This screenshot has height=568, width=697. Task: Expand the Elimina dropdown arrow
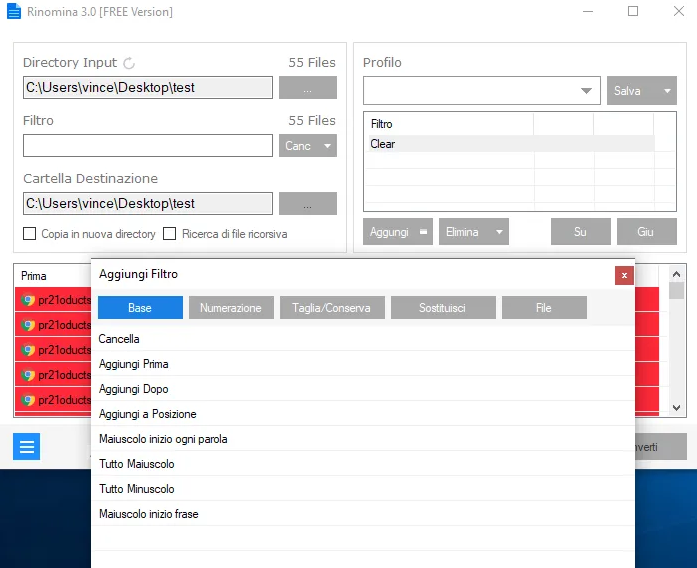point(499,232)
